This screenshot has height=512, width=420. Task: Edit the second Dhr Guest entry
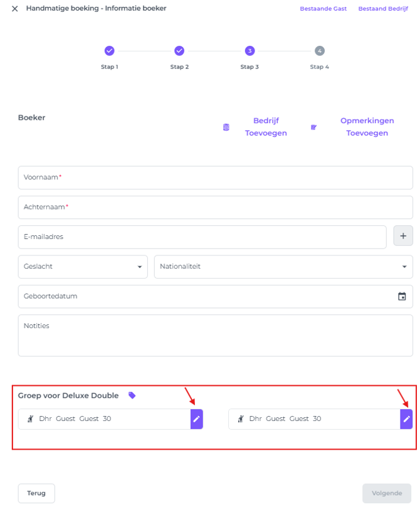pyautogui.click(x=406, y=419)
